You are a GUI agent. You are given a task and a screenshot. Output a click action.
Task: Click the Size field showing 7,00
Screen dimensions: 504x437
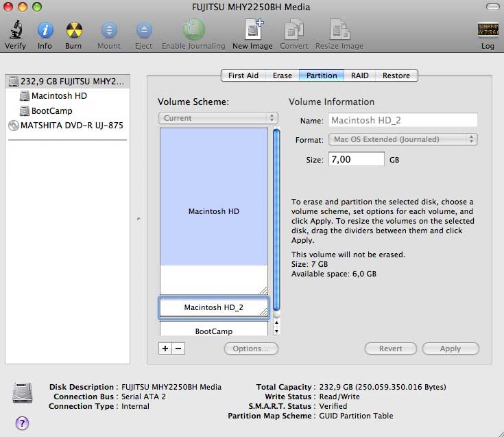click(357, 159)
